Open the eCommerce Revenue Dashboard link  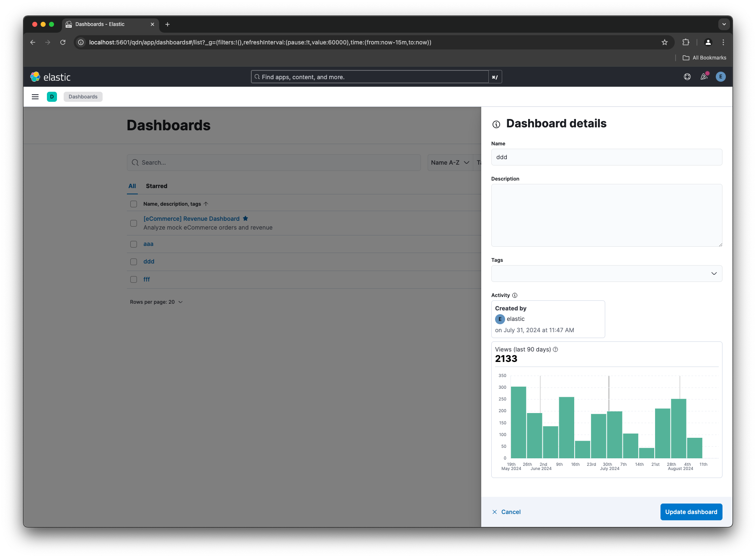[x=191, y=219]
